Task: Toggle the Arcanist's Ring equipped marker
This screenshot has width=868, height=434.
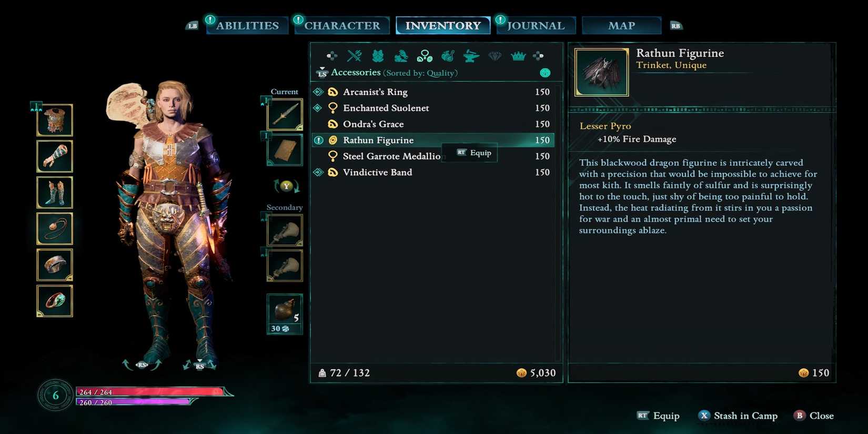Action: click(318, 92)
